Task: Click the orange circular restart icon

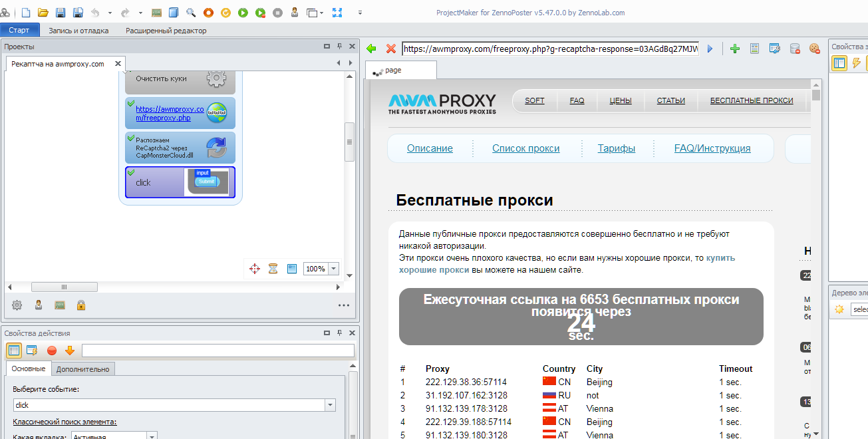Action: [225, 13]
